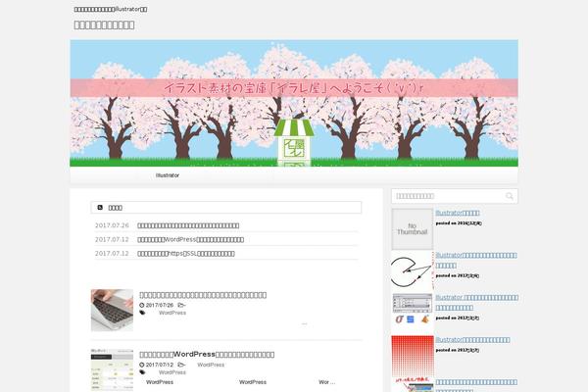Screen dimensions: 588x392
Task: Click the dialog screenshot thumbnail in sidebar
Action: coord(413,314)
